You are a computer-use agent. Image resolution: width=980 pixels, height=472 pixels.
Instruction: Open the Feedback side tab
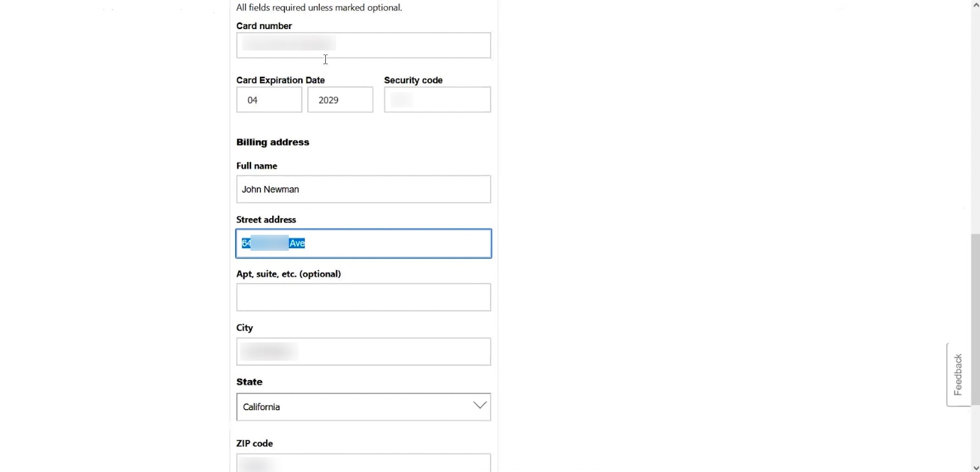tap(958, 374)
